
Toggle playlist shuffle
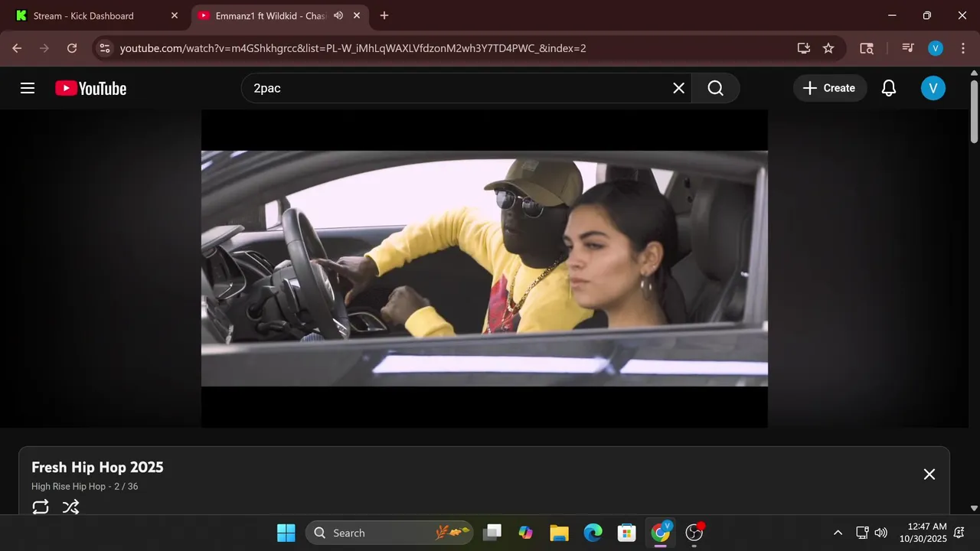click(x=70, y=507)
